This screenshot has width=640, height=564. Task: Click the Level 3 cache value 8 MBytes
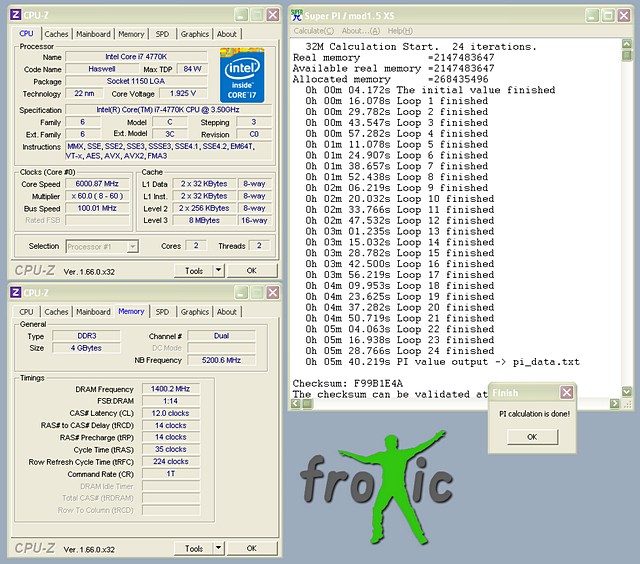pyautogui.click(x=204, y=220)
